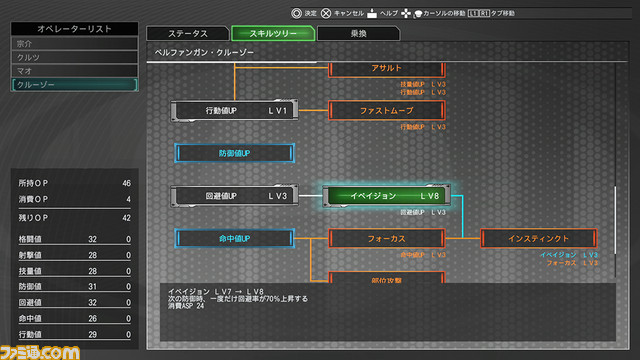Click the circle confirm (決定) button icon

[296, 13]
